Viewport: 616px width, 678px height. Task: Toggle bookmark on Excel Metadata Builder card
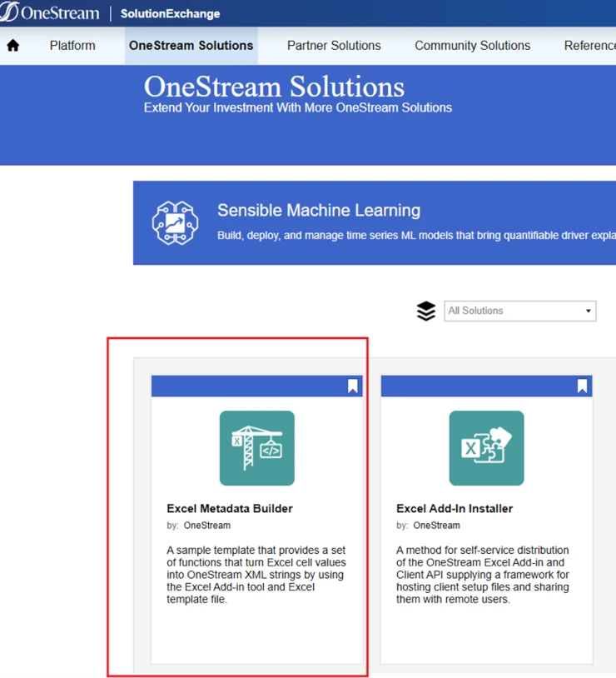point(353,386)
